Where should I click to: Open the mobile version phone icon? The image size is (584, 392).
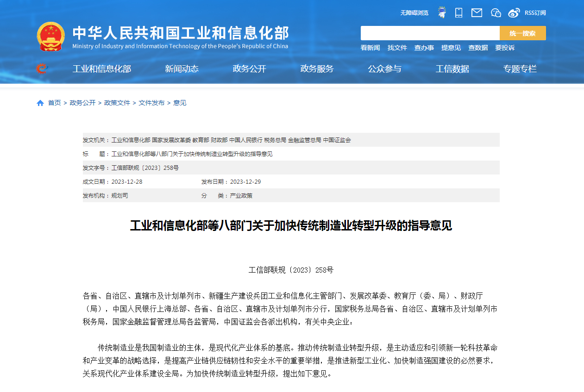pyautogui.click(x=458, y=12)
